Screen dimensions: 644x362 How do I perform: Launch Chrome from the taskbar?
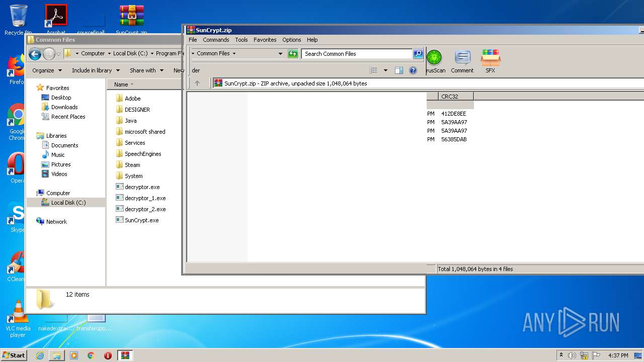tap(91, 355)
